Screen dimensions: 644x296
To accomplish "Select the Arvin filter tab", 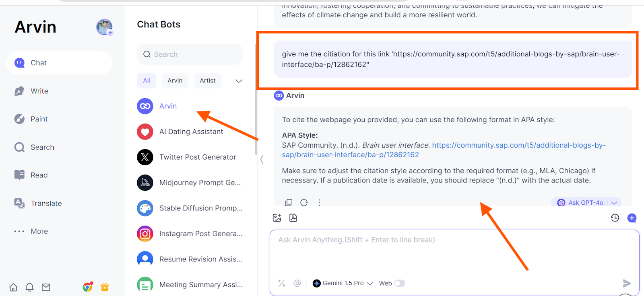I will pos(175,80).
